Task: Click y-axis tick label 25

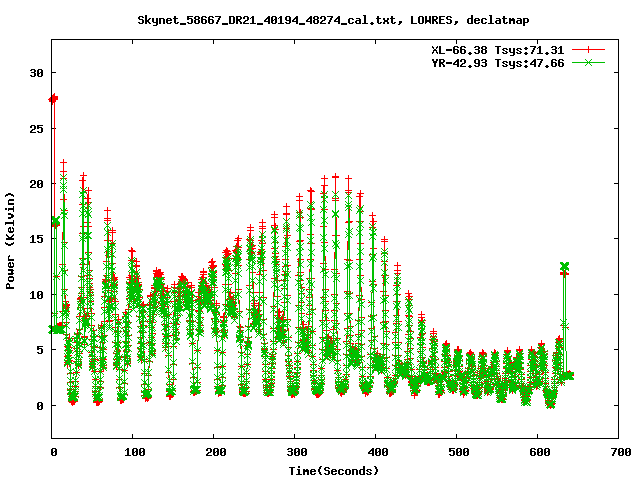Action: point(36,129)
